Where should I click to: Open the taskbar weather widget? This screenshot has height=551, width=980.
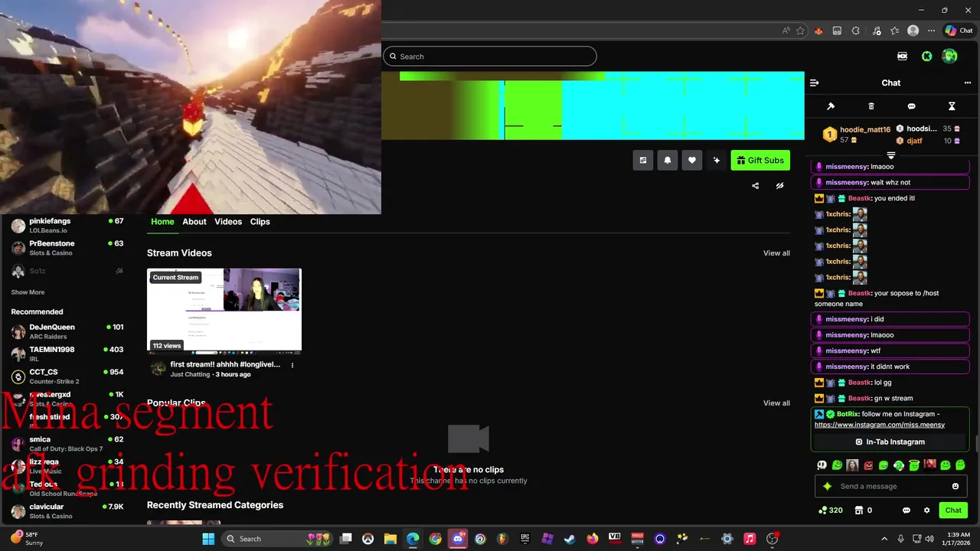[x=27, y=539]
